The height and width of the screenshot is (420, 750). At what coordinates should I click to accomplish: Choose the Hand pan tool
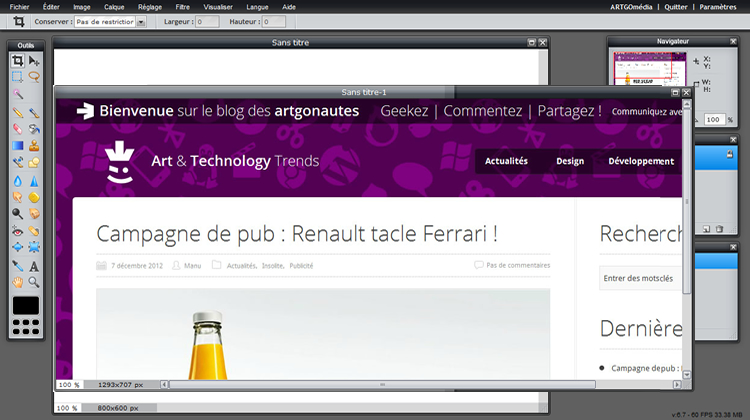coord(18,282)
